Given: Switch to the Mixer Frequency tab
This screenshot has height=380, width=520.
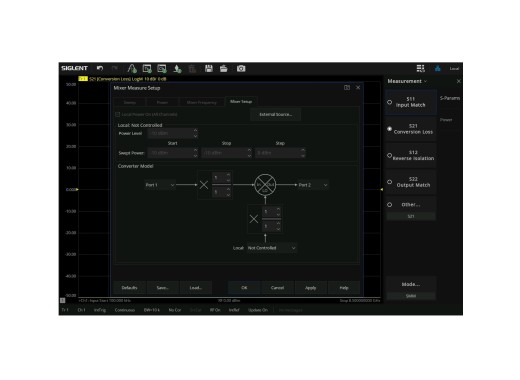Looking at the screenshot, I should [202, 102].
